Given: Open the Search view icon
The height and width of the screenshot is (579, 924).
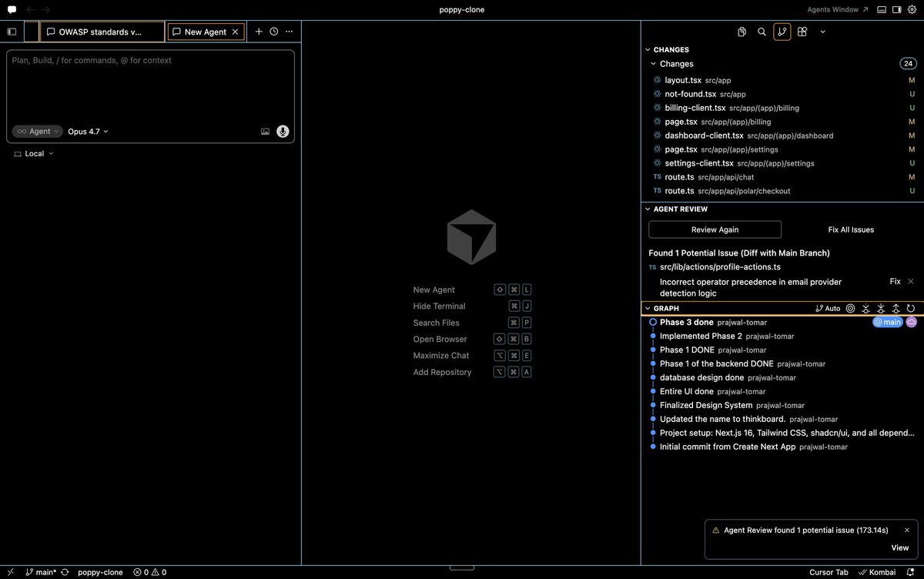Looking at the screenshot, I should 762,32.
